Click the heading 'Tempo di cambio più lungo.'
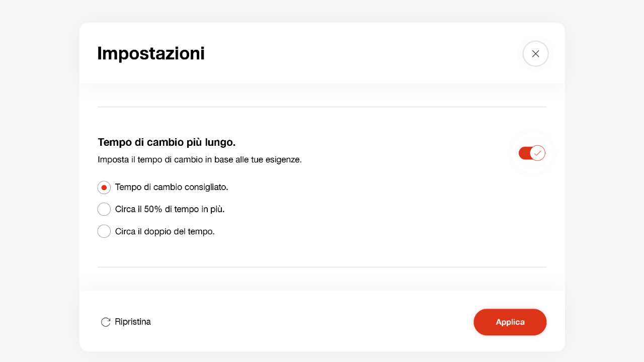644x362 pixels. 167,142
